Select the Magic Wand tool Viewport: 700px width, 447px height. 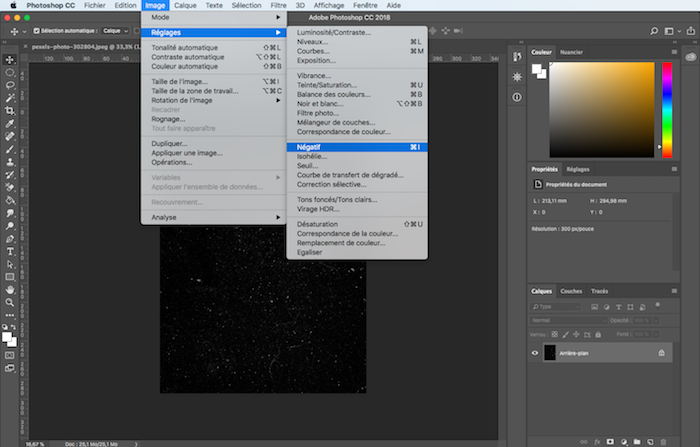(x=10, y=98)
